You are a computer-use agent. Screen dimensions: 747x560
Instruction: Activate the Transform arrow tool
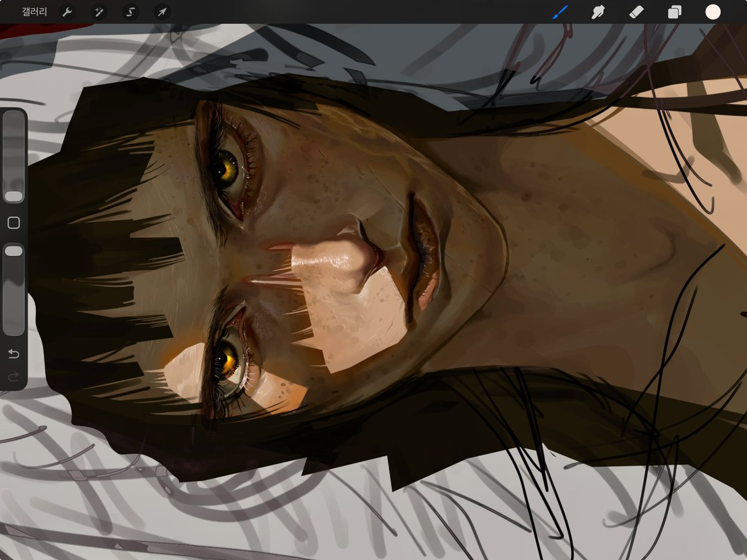pos(162,12)
